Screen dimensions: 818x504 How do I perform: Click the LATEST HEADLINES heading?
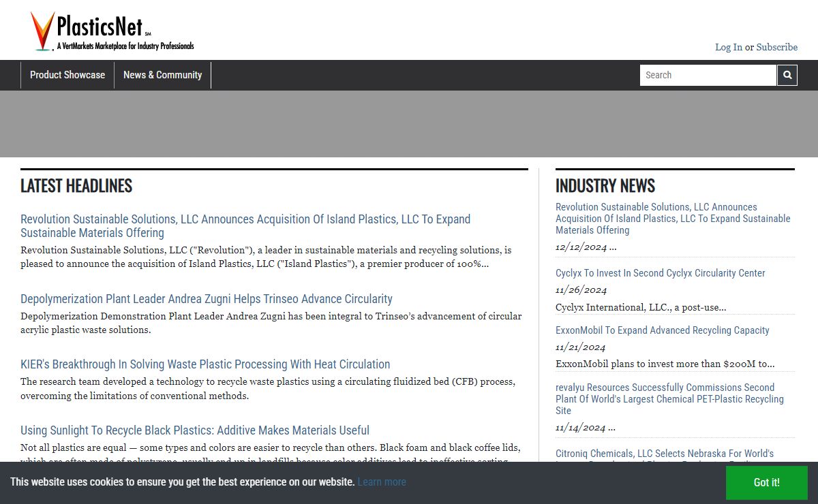click(76, 186)
